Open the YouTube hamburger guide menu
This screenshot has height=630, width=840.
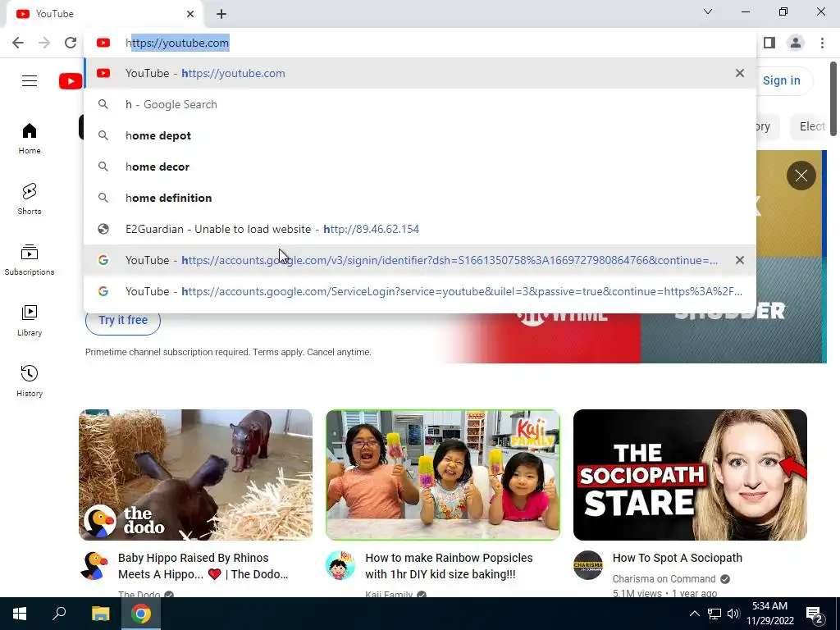pyautogui.click(x=30, y=81)
